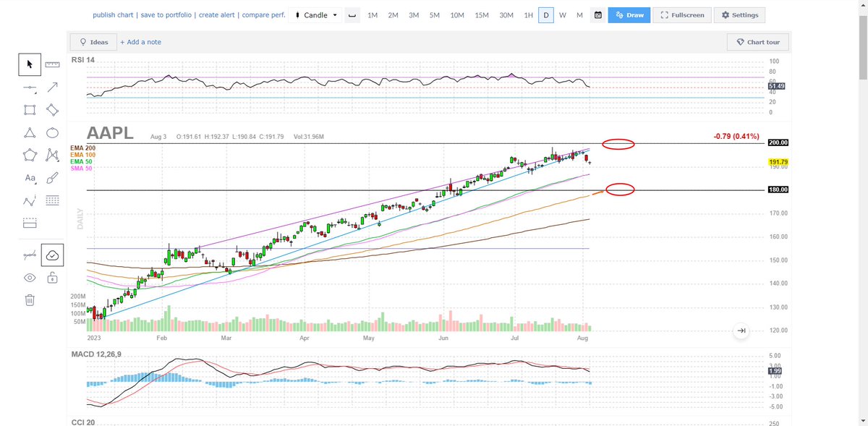The image size is (868, 426).
Task: Start the Chart tour
Action: click(758, 42)
